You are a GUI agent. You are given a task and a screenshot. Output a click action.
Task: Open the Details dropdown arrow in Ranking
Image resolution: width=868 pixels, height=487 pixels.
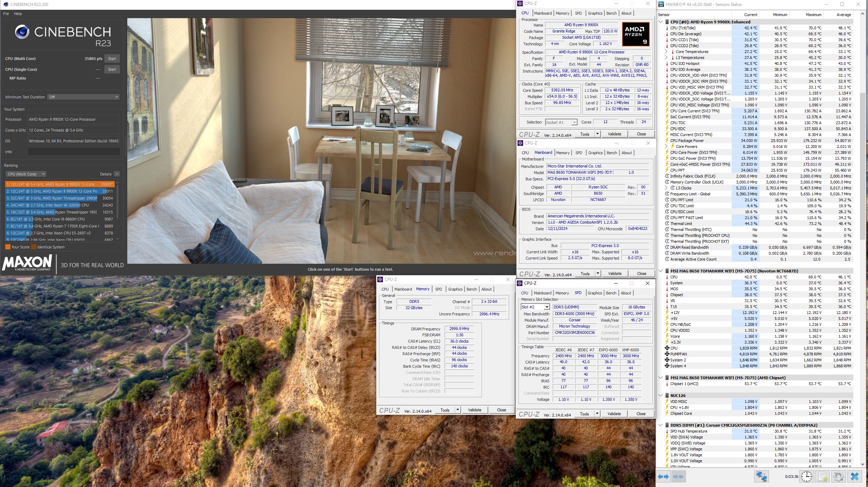[x=117, y=174]
